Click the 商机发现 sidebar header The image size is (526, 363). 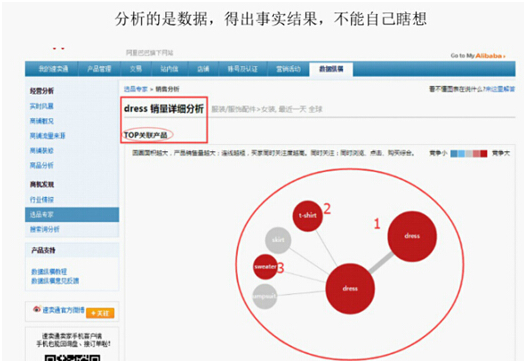pyautogui.click(x=42, y=184)
